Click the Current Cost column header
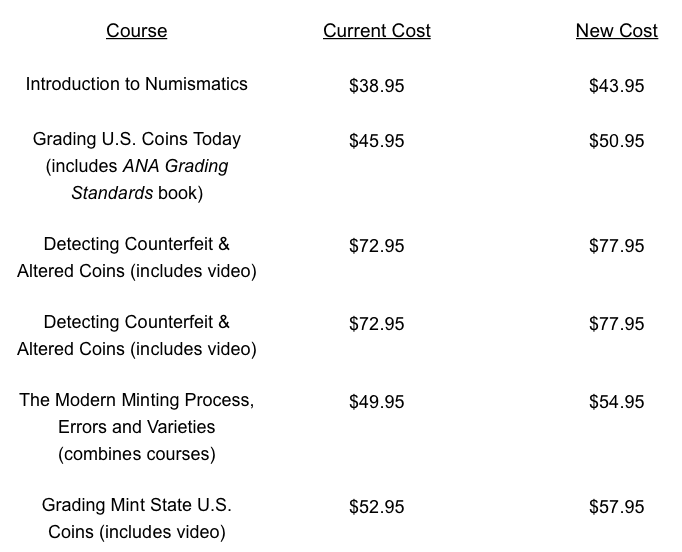 [377, 31]
